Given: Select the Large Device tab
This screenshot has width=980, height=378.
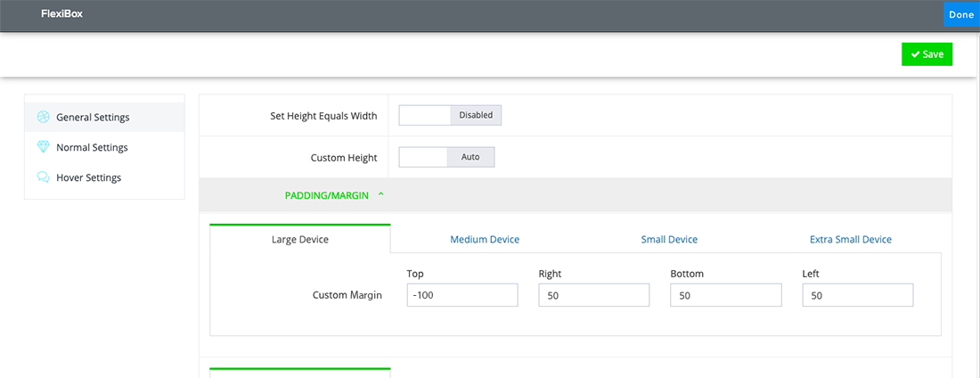Looking at the screenshot, I should pyautogui.click(x=300, y=239).
